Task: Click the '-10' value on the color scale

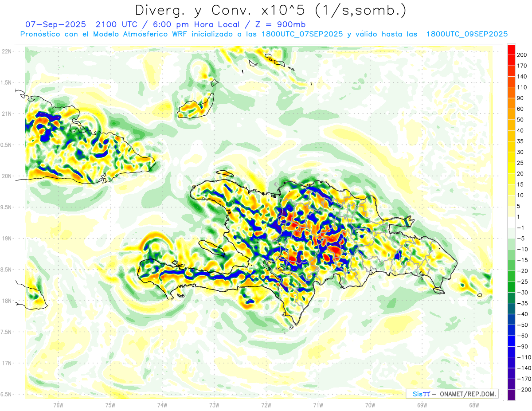Action: click(x=523, y=249)
